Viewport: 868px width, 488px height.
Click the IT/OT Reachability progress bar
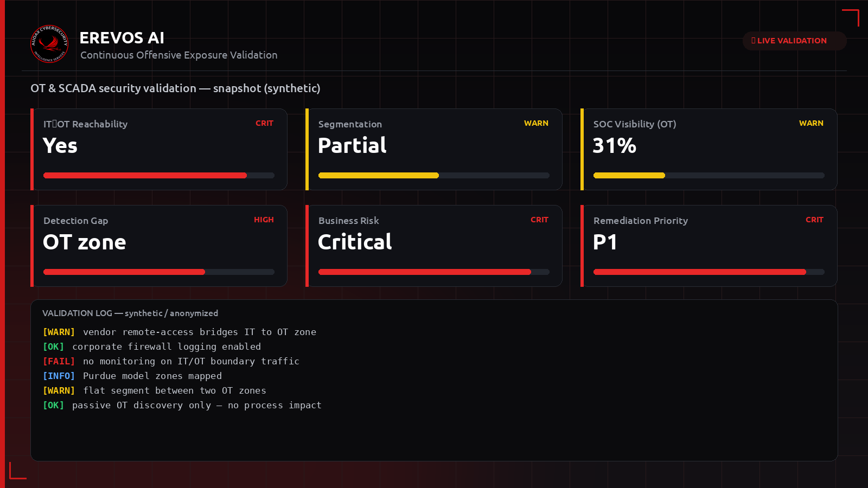pos(159,175)
